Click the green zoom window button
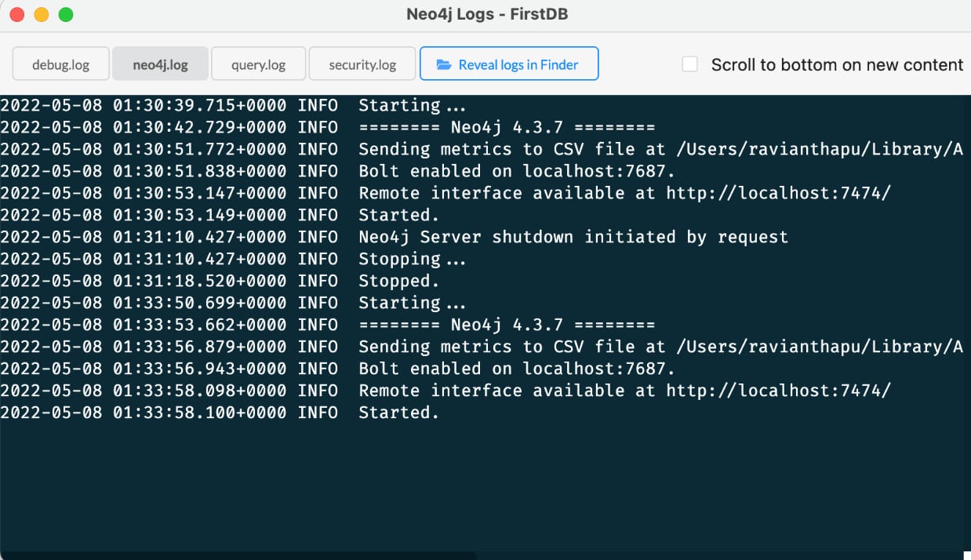The height and width of the screenshot is (560, 971). 66,14
